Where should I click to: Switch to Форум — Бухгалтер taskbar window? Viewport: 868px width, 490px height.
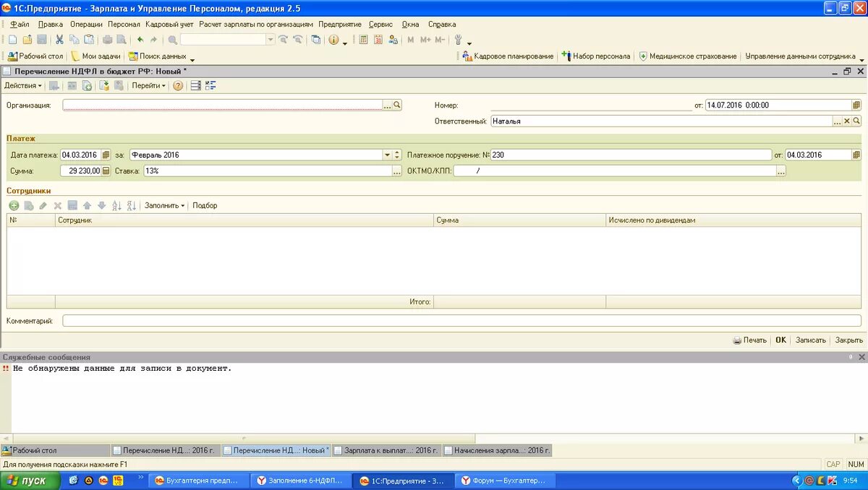tap(506, 481)
